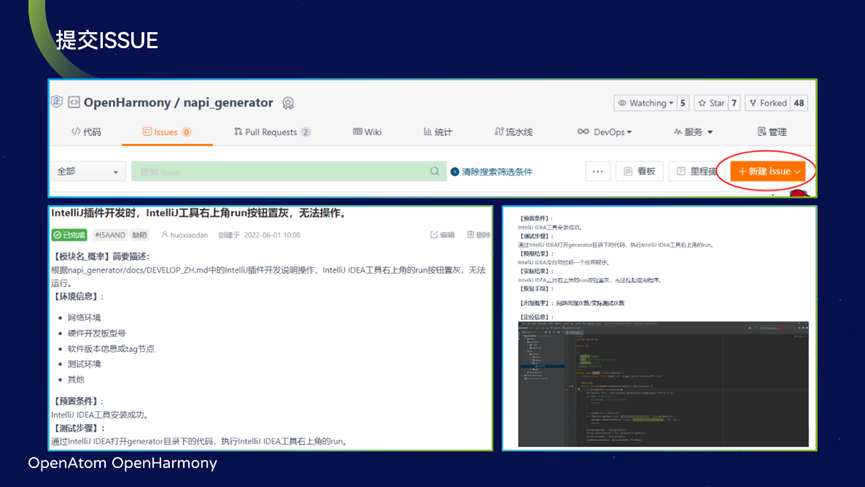Click the 【出现概率】 line in right panel

click(x=572, y=303)
